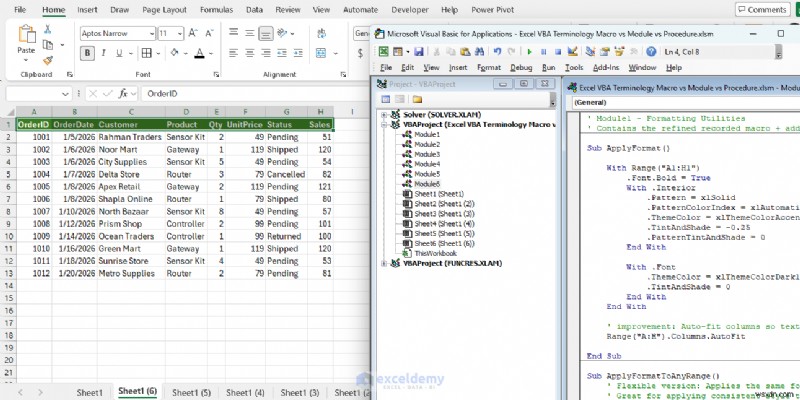Click the Accounting dollar sign format icon
This screenshot has height=400, width=800.
(360, 53)
